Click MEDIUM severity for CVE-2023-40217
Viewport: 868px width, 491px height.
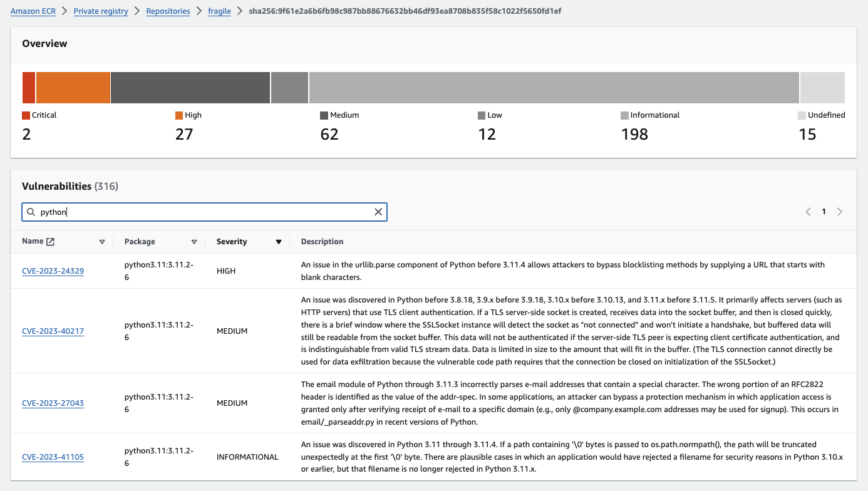pos(232,331)
